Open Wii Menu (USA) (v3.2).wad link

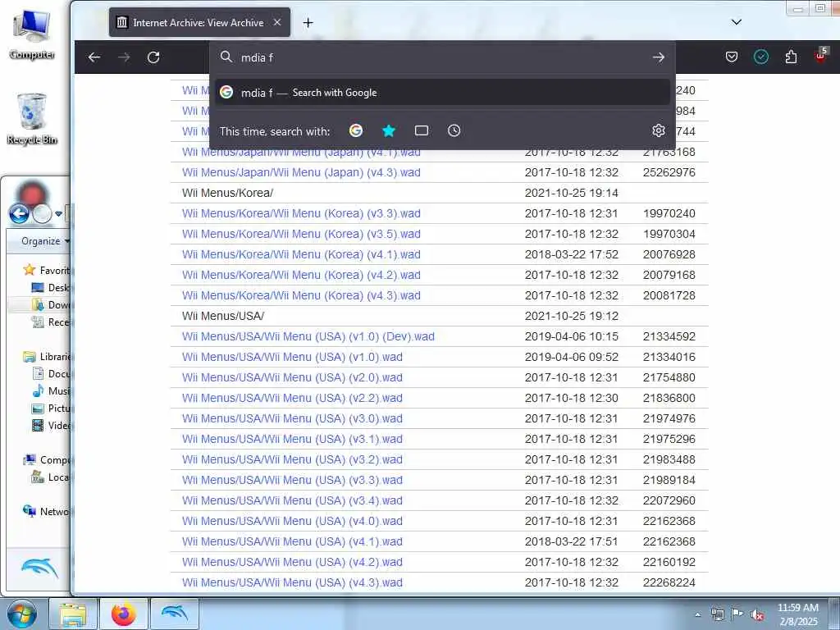[x=292, y=459]
